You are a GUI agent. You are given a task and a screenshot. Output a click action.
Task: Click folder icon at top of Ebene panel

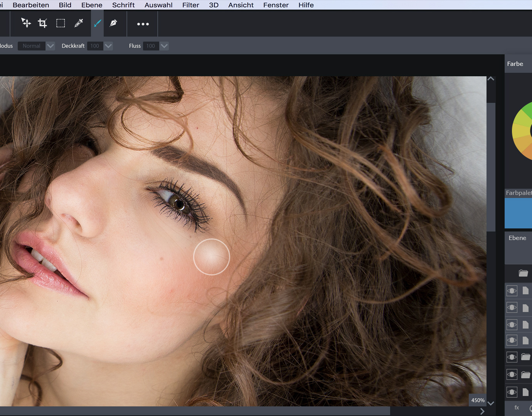pyautogui.click(x=523, y=273)
